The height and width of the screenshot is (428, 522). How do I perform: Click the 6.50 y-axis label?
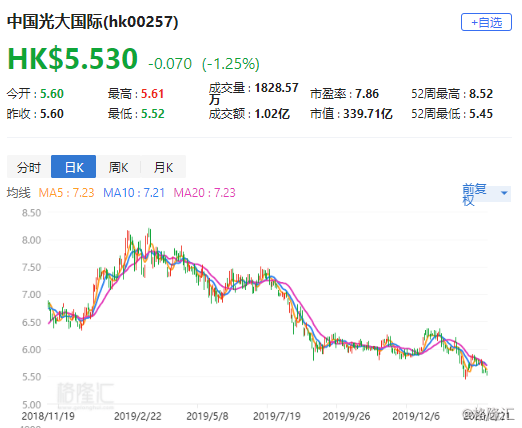[31, 322]
